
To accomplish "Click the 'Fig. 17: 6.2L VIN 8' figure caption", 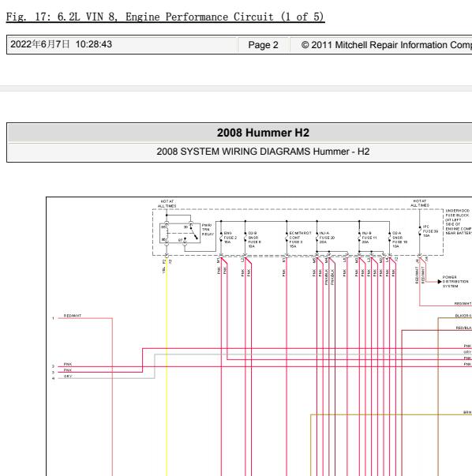I will 166,17.
